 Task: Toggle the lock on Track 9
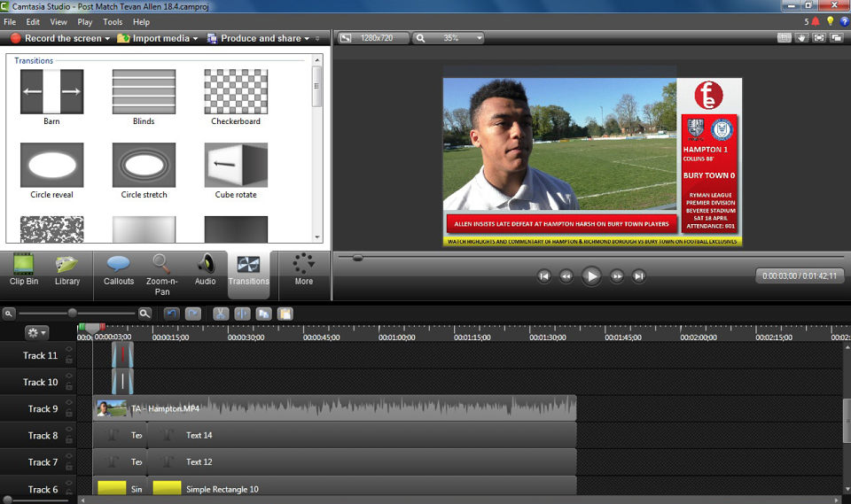tap(69, 413)
